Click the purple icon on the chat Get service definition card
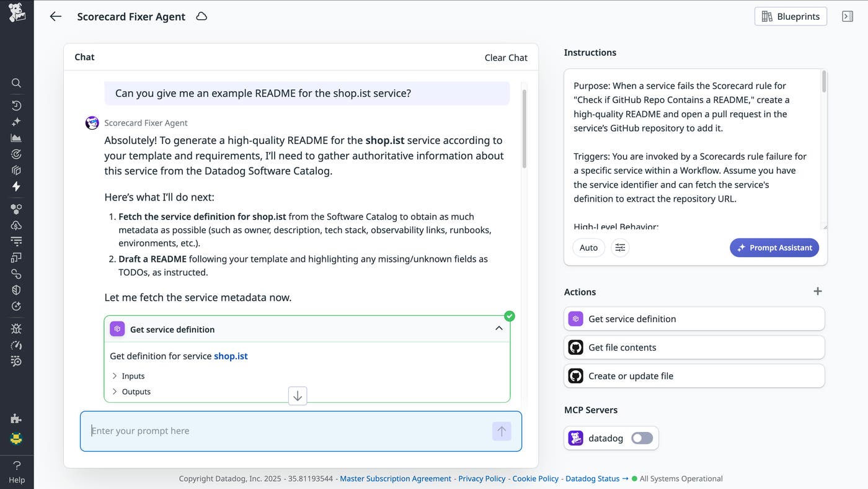 (117, 329)
